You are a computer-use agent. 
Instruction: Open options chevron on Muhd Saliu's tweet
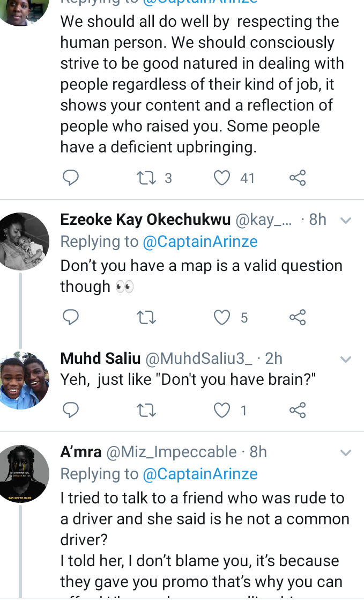pos(346,360)
